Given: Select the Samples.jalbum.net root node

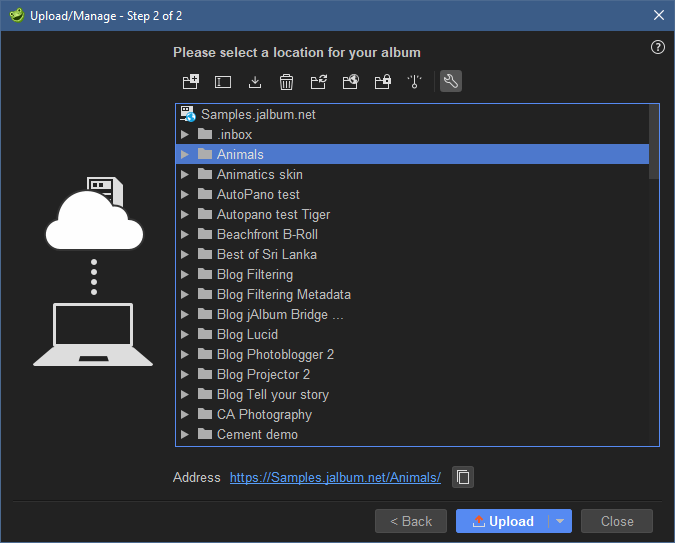Looking at the screenshot, I should pyautogui.click(x=258, y=114).
